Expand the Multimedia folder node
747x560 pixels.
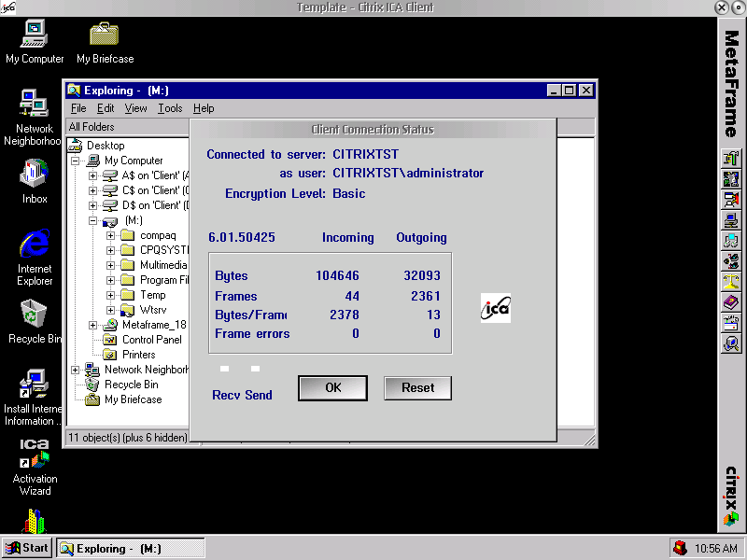110,265
